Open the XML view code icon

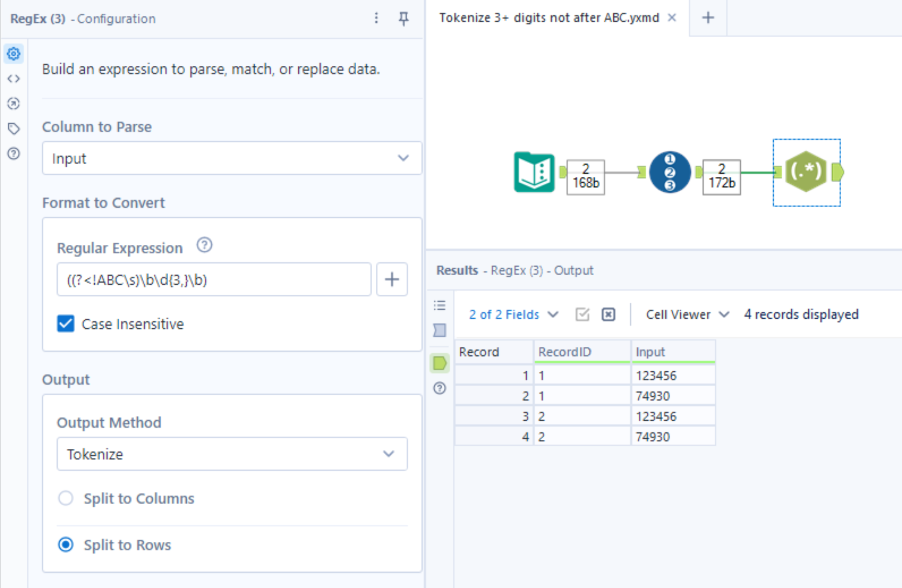pos(14,79)
